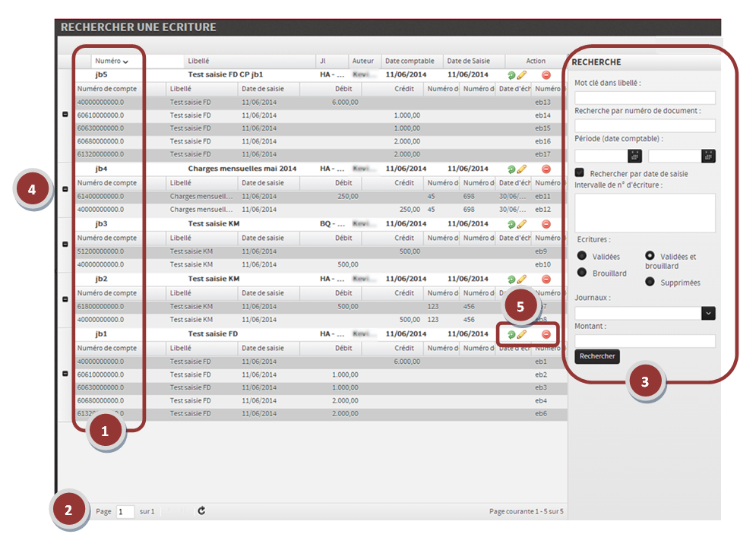Collapse the jb5 entry group
Viewport: 756px width, 534px height.
coord(65,115)
